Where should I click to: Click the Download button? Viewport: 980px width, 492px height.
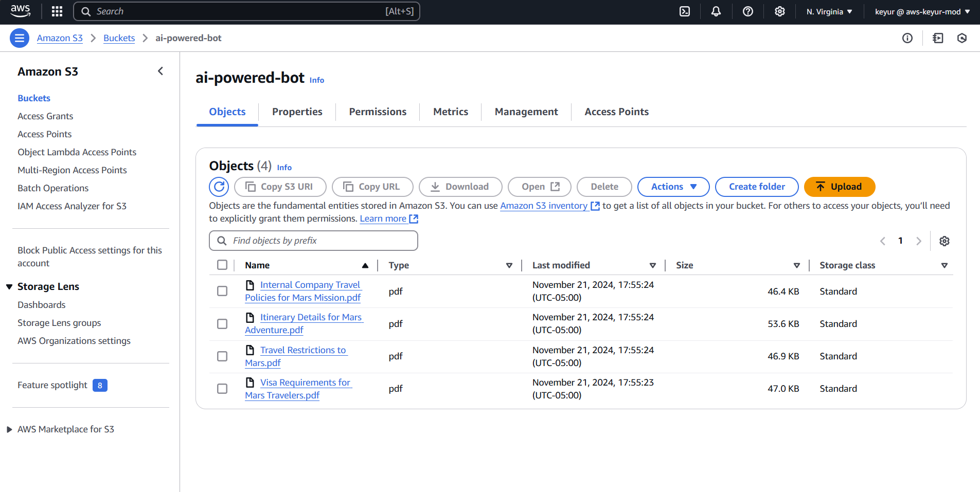pyautogui.click(x=460, y=187)
